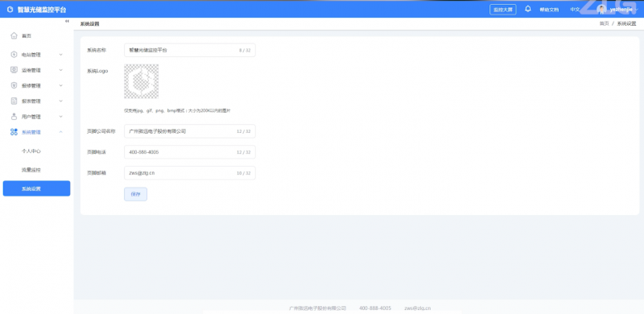The width and height of the screenshot is (644, 314).
Task: Click footer text 广州致远电子股份有限公司
Action: (317, 308)
